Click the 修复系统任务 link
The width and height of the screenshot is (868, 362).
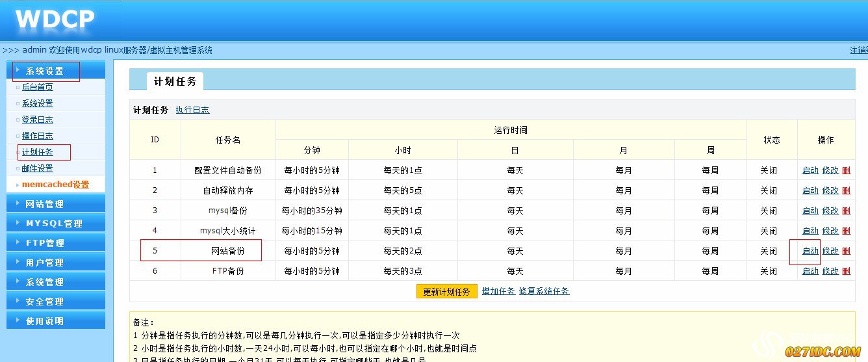point(544,291)
